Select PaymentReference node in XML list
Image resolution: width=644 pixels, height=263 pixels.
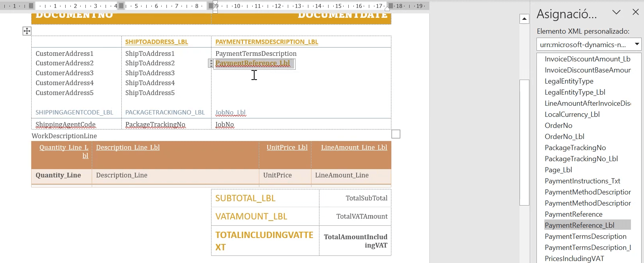click(x=573, y=214)
